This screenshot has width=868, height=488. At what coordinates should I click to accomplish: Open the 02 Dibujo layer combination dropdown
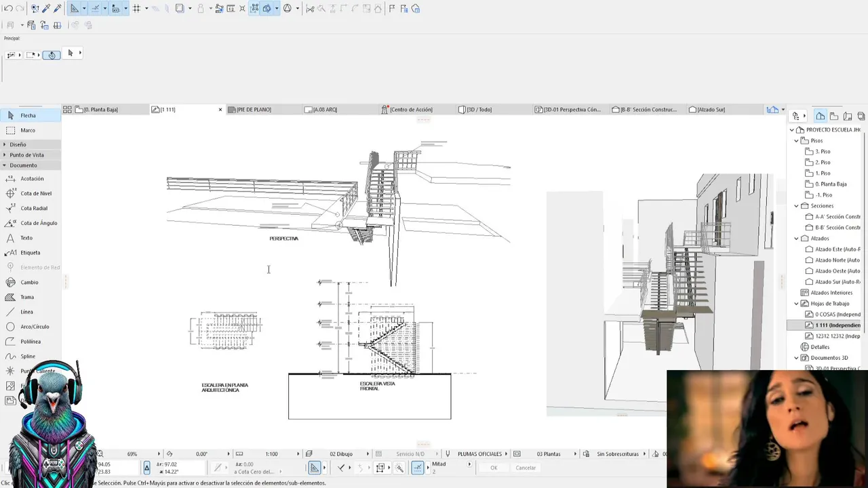[x=338, y=454]
